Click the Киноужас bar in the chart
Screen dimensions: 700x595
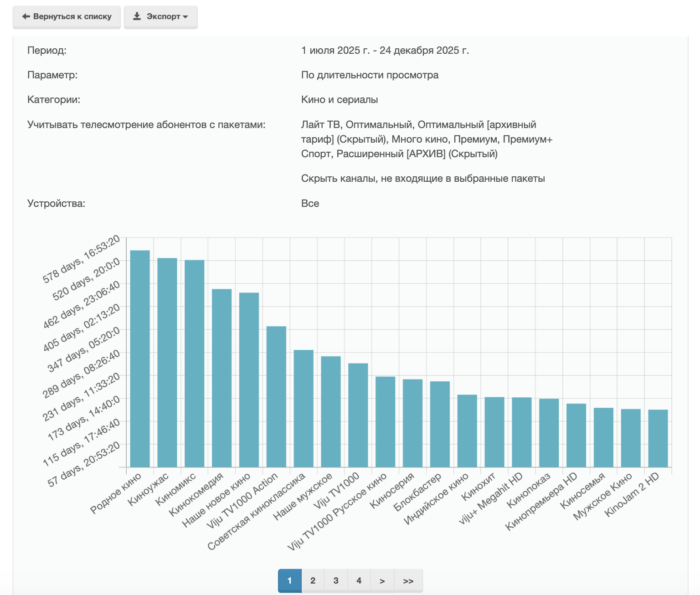click(x=167, y=362)
